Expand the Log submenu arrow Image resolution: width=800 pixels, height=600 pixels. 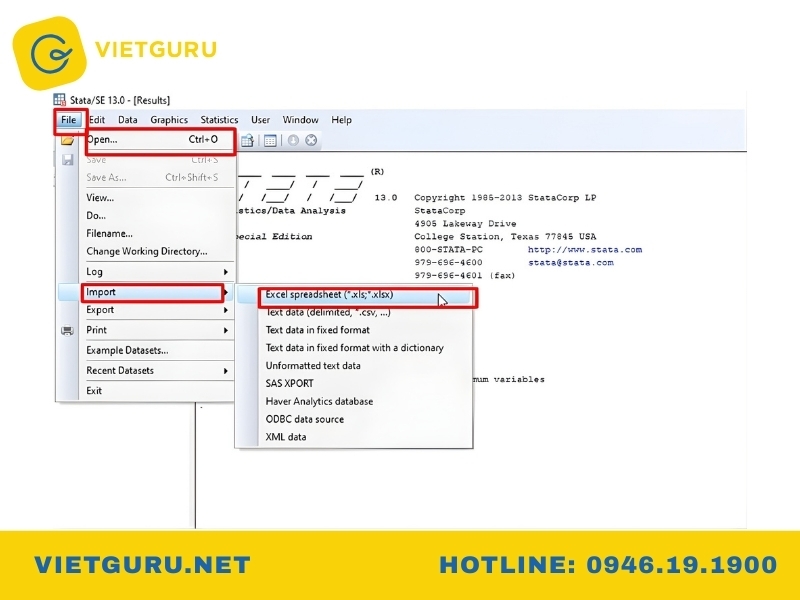point(226,272)
